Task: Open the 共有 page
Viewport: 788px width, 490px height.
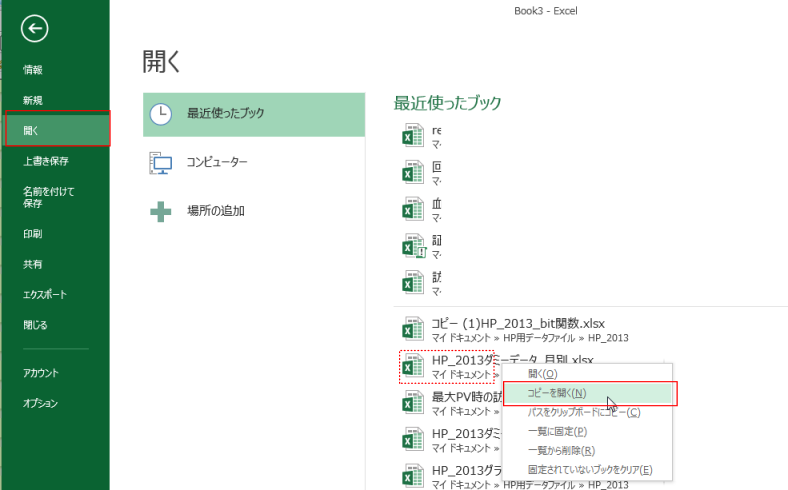Action: (x=33, y=264)
